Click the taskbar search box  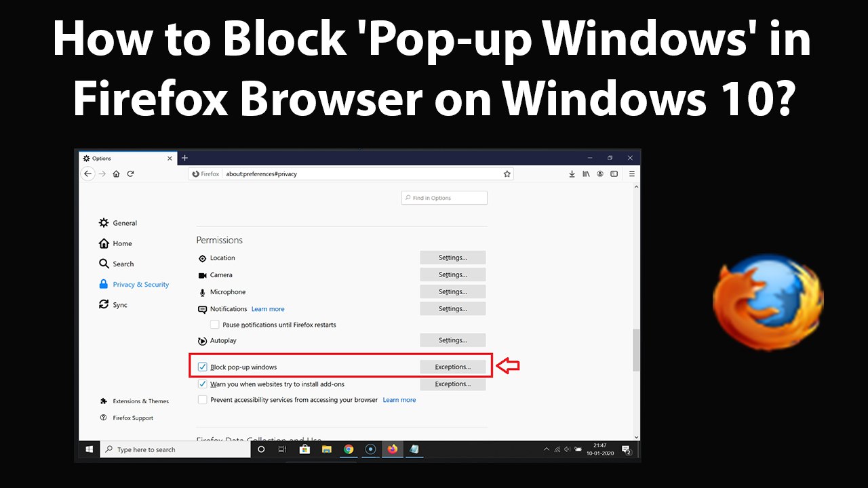(176, 449)
